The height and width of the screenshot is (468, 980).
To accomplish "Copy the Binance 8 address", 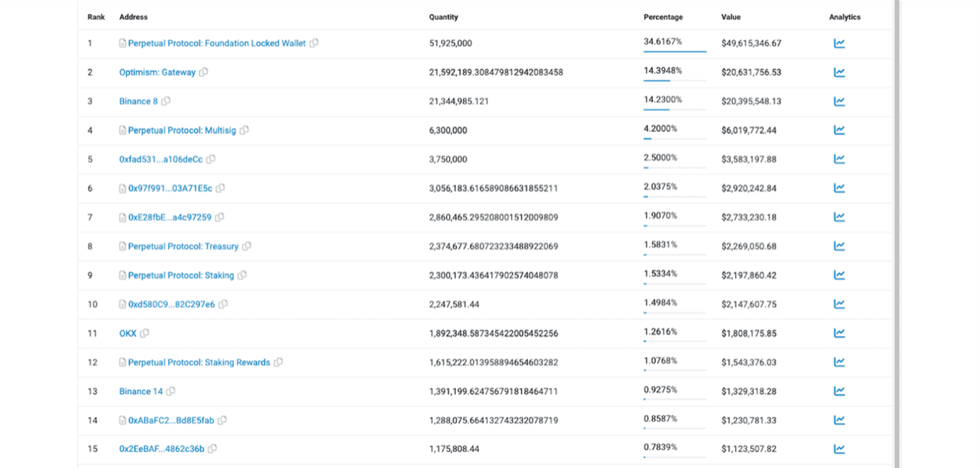I will pyautogui.click(x=166, y=101).
